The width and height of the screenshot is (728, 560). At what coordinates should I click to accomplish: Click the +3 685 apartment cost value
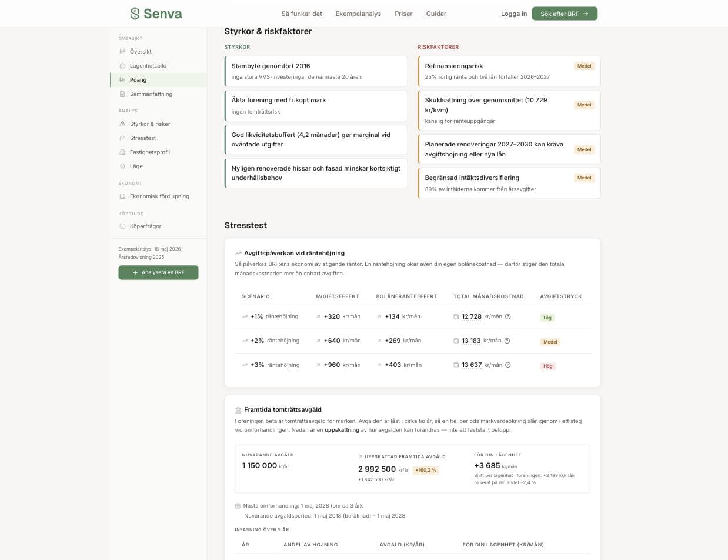click(487, 465)
